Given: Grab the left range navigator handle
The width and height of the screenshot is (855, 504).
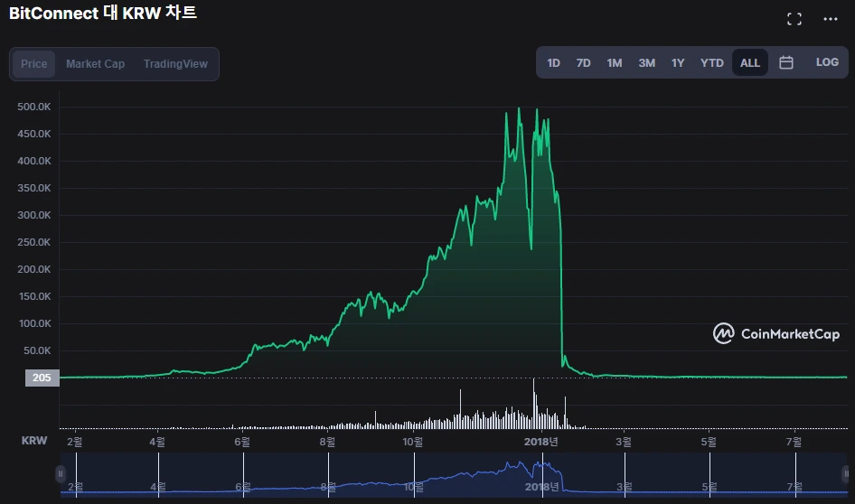Looking at the screenshot, I should 61,473.
